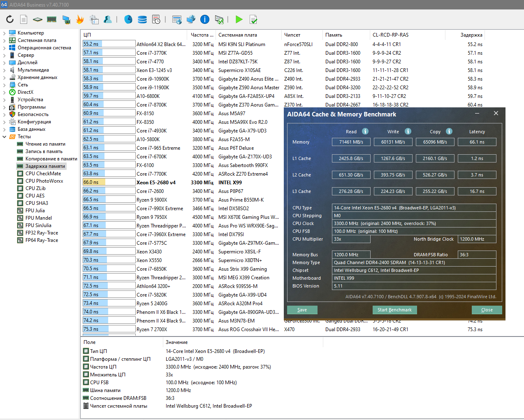Click the blue pie chart toolbar icon
This screenshot has width=524, height=420.
pyautogui.click(x=128, y=19)
